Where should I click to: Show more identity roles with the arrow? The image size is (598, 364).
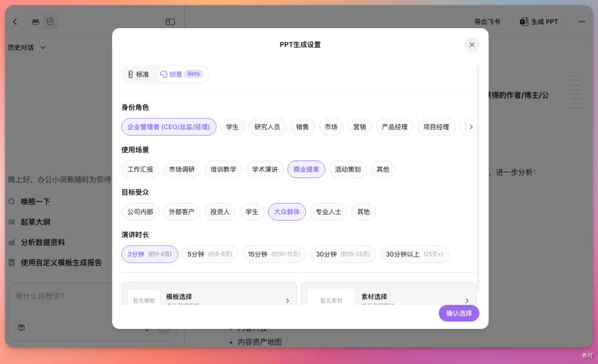pos(471,127)
